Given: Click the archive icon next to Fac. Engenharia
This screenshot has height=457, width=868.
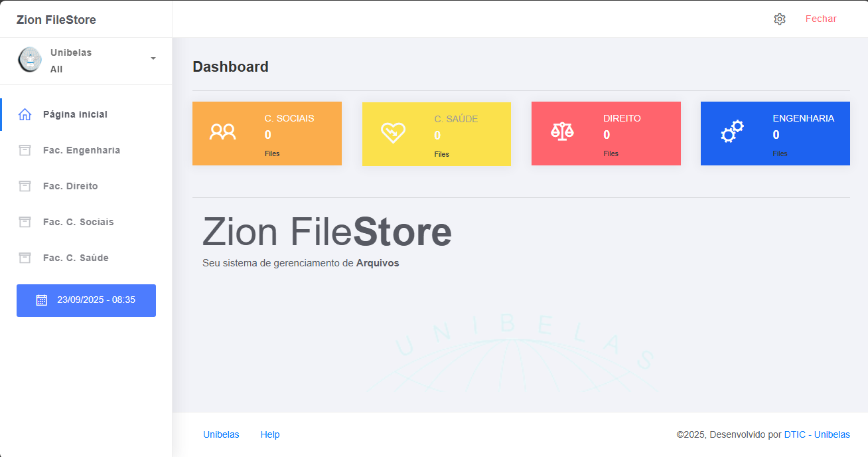Looking at the screenshot, I should coord(25,150).
